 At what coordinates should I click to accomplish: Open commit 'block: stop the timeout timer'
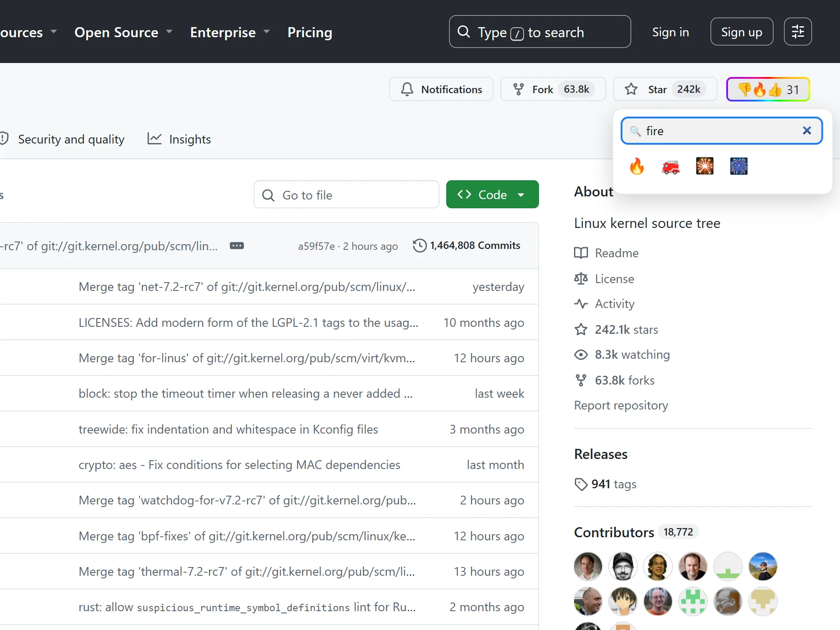point(245,393)
